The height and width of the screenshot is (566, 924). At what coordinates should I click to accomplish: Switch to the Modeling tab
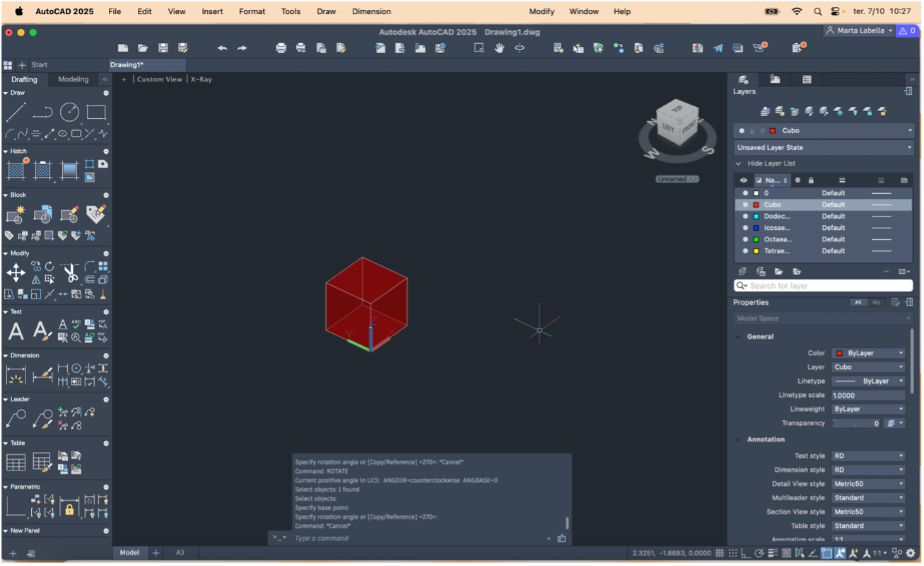pos(74,79)
